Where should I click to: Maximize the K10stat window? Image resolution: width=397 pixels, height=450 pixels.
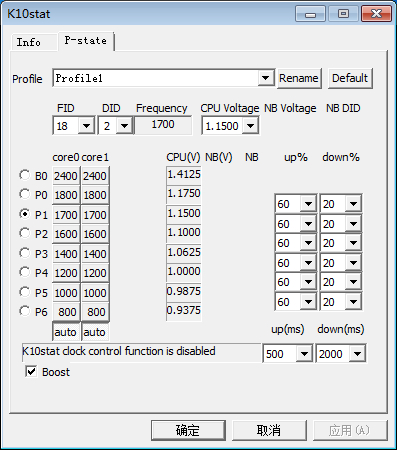[343, 14]
